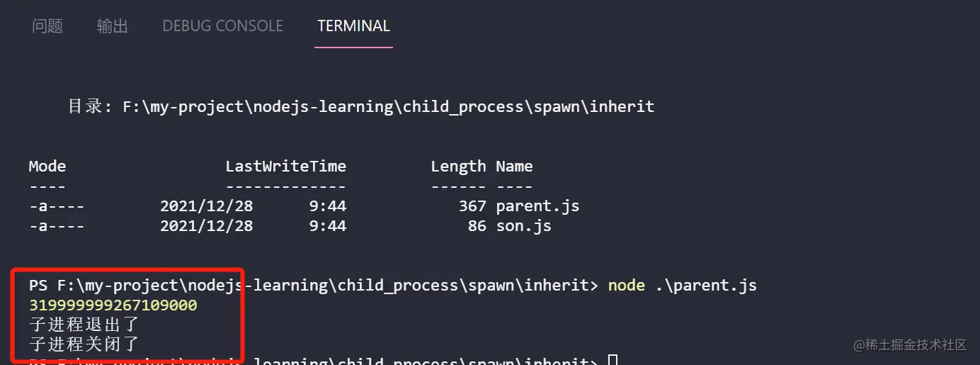
Task: Select the TERMINAL tab
Action: point(353,26)
